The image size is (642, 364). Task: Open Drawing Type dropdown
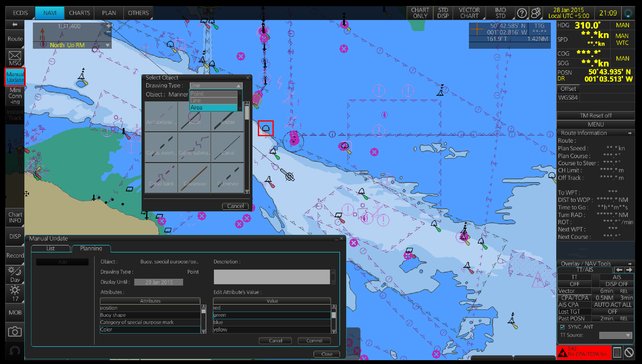[x=216, y=85]
